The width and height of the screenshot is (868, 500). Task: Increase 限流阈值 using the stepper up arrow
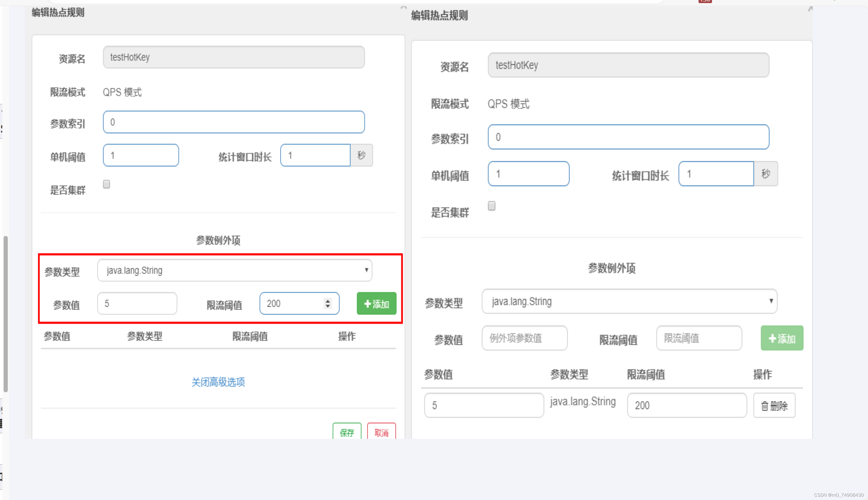click(327, 300)
